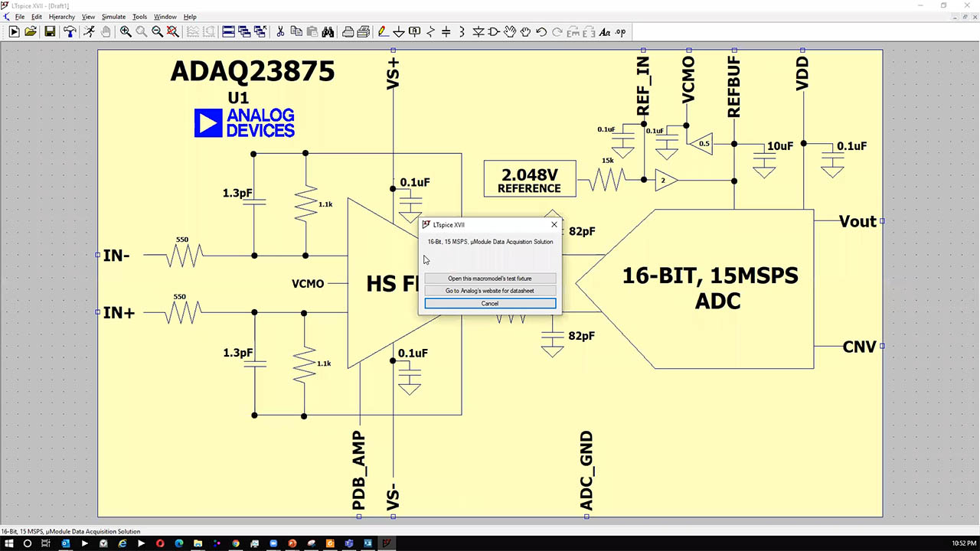Select the Text tool Aa
The height and width of the screenshot is (551, 980).
[x=605, y=31]
